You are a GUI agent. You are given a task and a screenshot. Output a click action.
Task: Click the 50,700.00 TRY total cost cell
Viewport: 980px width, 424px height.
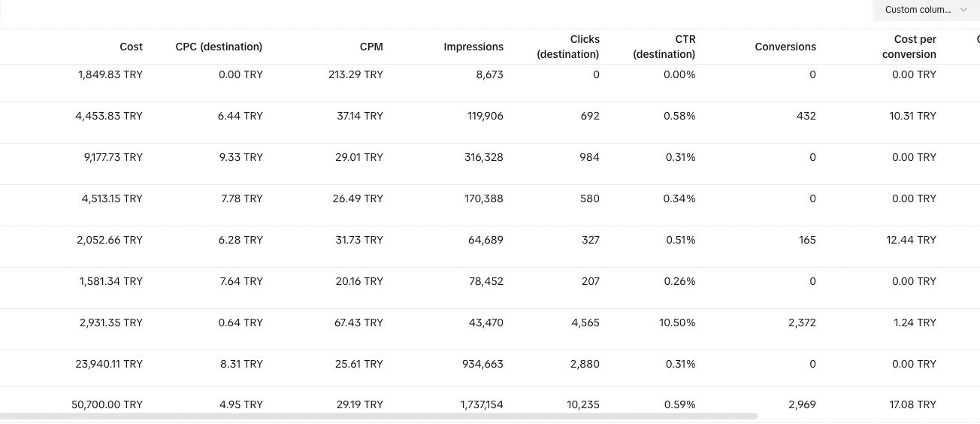pyautogui.click(x=107, y=404)
